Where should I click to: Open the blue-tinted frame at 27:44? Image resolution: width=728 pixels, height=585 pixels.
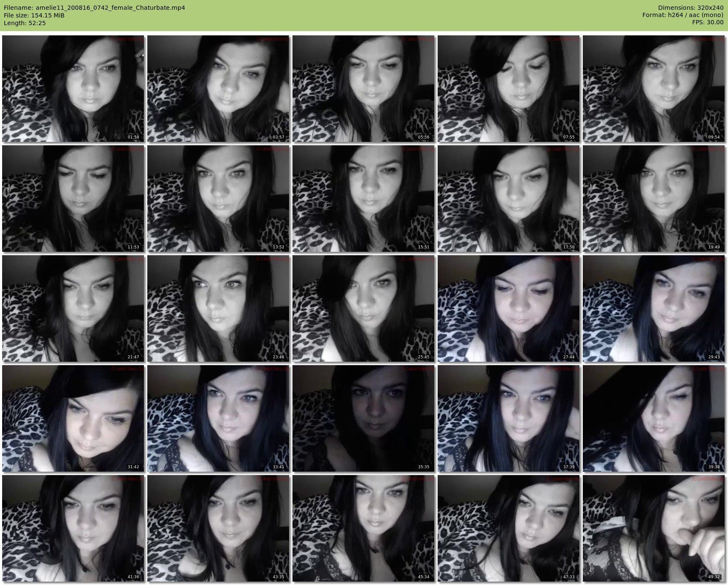[x=509, y=308]
